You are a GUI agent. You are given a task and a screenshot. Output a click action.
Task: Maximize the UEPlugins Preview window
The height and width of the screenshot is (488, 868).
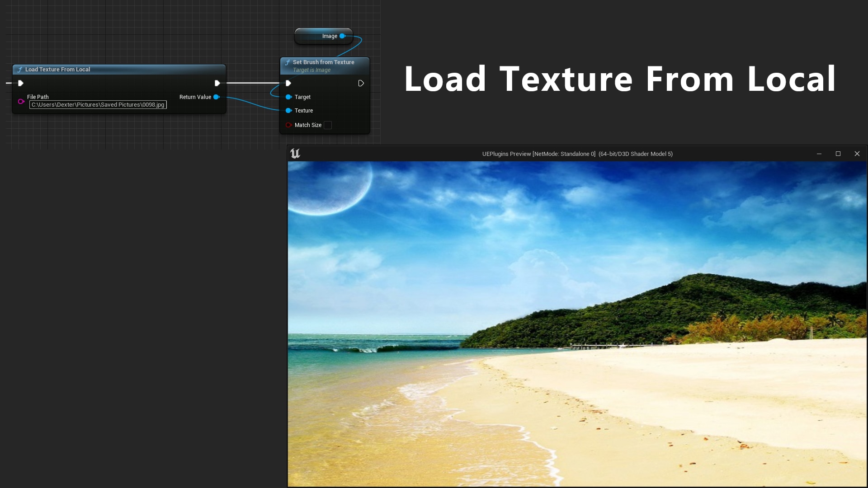pos(838,154)
